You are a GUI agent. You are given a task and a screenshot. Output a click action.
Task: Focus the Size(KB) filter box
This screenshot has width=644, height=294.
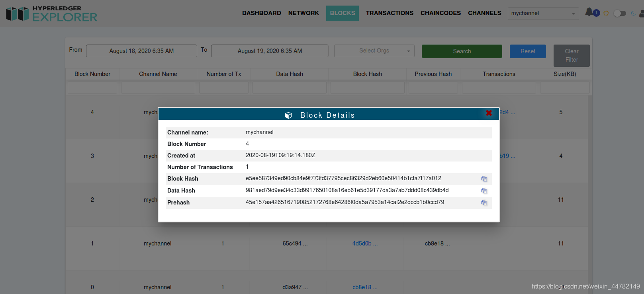pyautogui.click(x=565, y=88)
